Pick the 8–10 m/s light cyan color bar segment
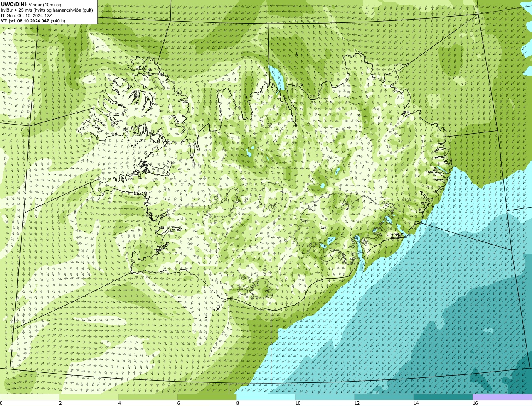The width and height of the screenshot is (532, 406). click(266, 397)
